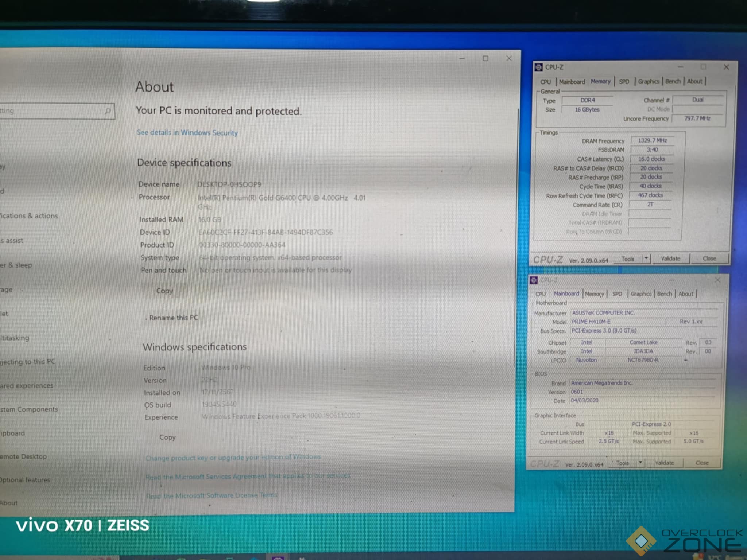Viewport: 747px width, 560px height.
Task: Open the Graphics tab in the upper CPU-Z window
Action: coord(649,82)
